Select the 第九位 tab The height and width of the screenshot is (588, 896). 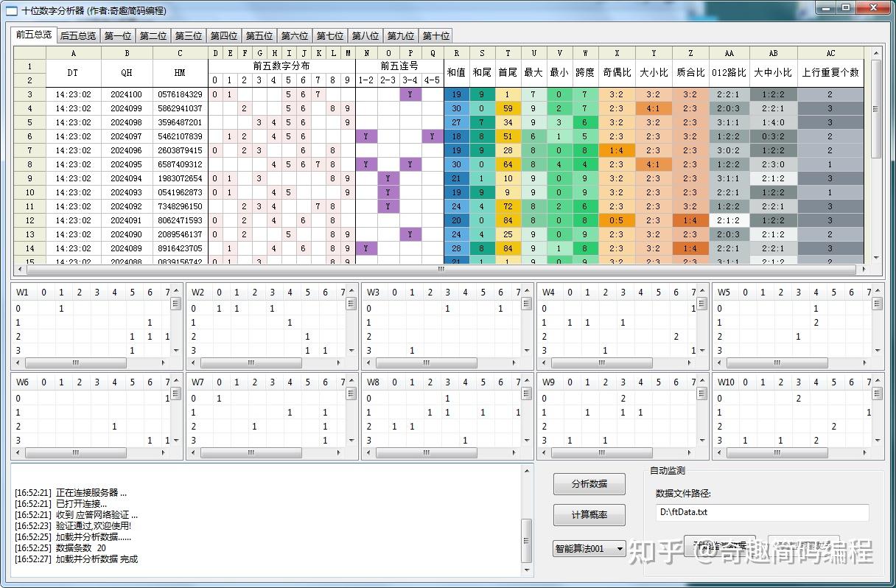[401, 35]
